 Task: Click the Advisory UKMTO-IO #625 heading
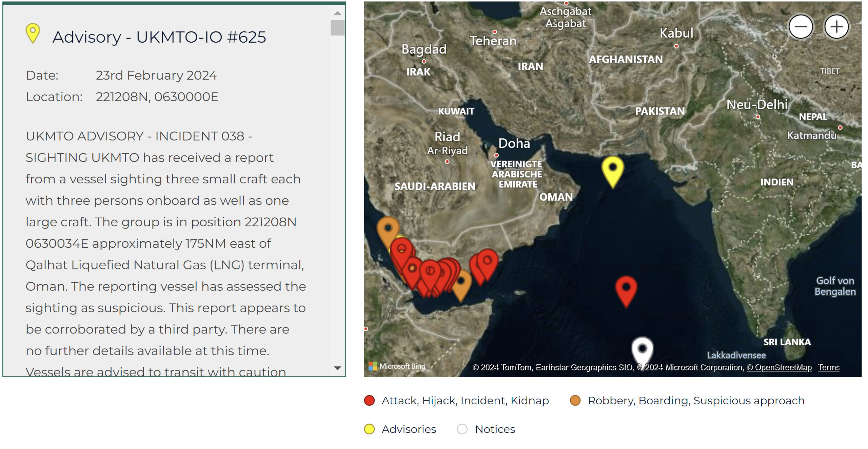[159, 37]
